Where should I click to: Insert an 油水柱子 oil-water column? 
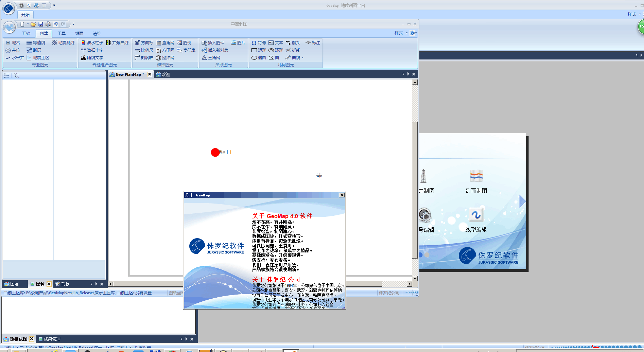click(x=92, y=43)
